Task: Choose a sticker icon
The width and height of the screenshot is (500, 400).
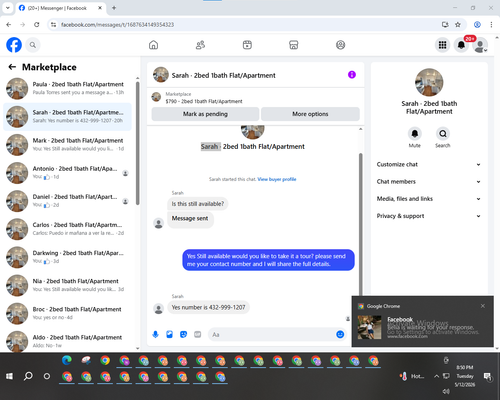Action: 183,334
